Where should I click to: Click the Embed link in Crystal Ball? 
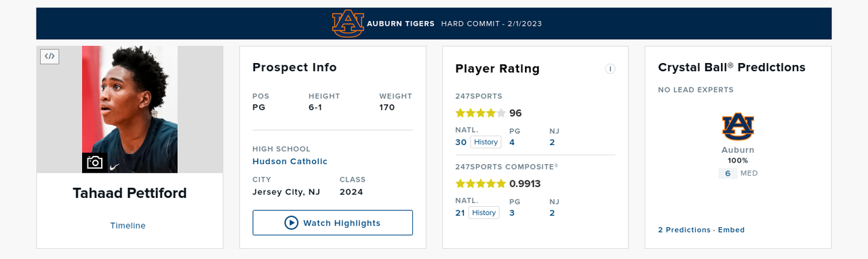pyautogui.click(x=731, y=230)
